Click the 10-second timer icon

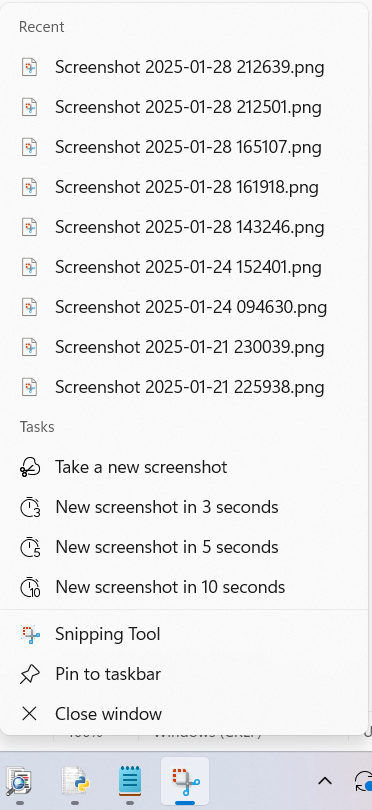coord(30,587)
